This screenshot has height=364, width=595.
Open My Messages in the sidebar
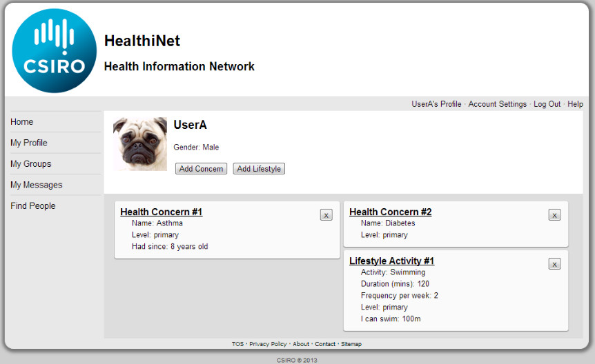[37, 185]
